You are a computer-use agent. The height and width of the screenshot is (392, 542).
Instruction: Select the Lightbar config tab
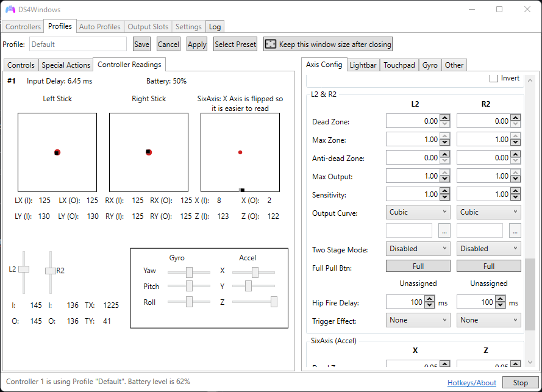point(363,65)
